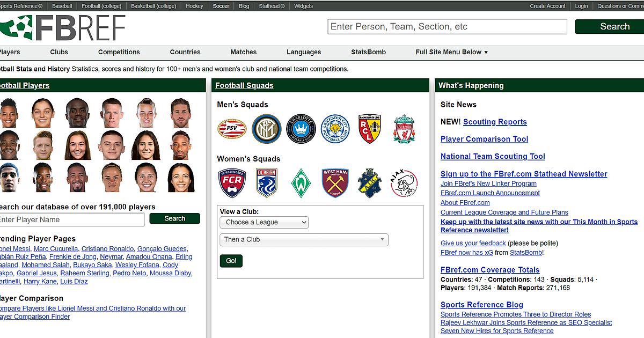Click the Login link

(x=581, y=6)
